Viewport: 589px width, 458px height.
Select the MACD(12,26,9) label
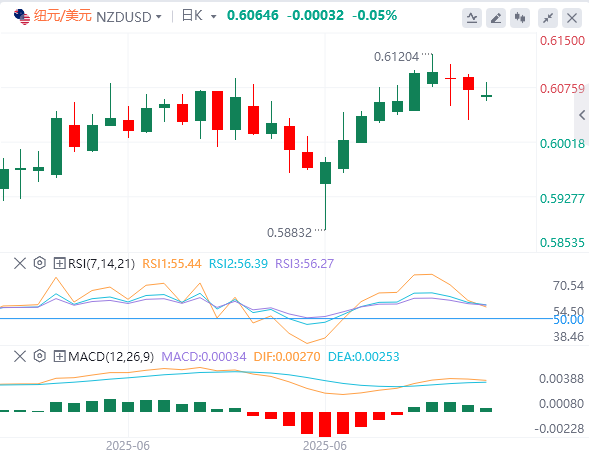(x=111, y=357)
